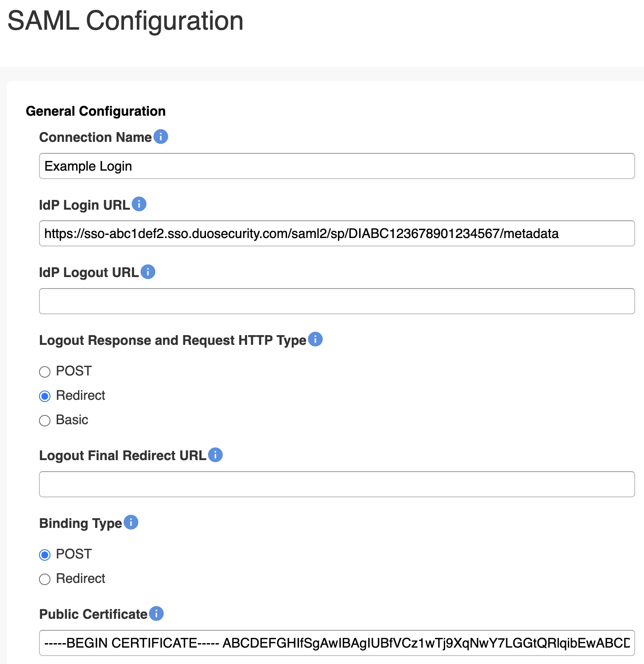This screenshot has width=644, height=664.
Task: Click the empty IdP Logout URL field
Action: [337, 301]
